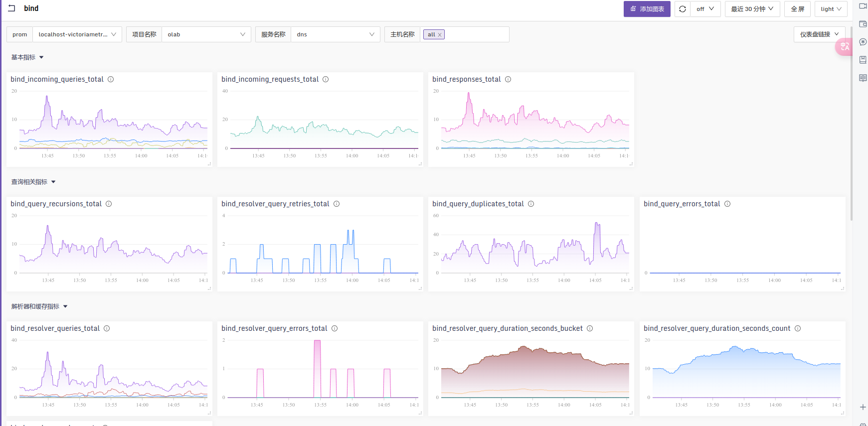Open info icon for bind_resolver_queries_total
The width and height of the screenshot is (868, 426).
point(107,328)
